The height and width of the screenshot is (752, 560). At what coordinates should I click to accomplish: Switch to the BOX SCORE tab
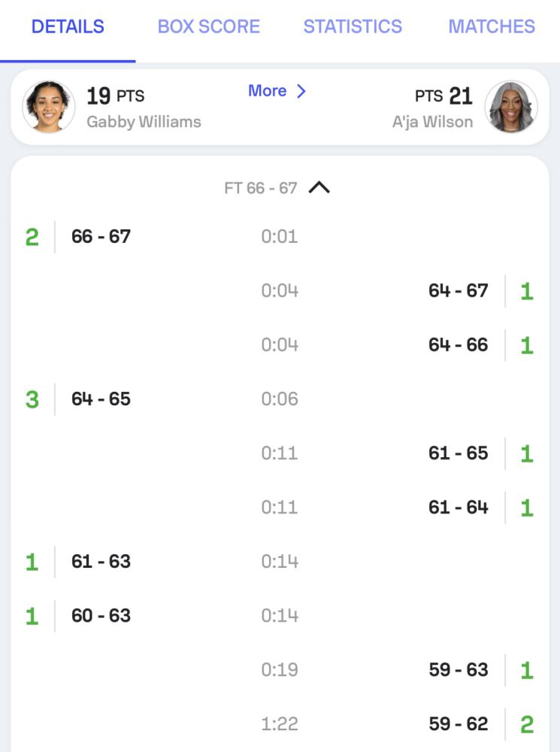pyautogui.click(x=208, y=26)
